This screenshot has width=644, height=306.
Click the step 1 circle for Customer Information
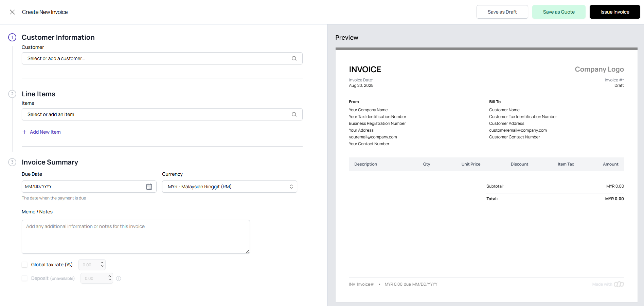point(12,37)
